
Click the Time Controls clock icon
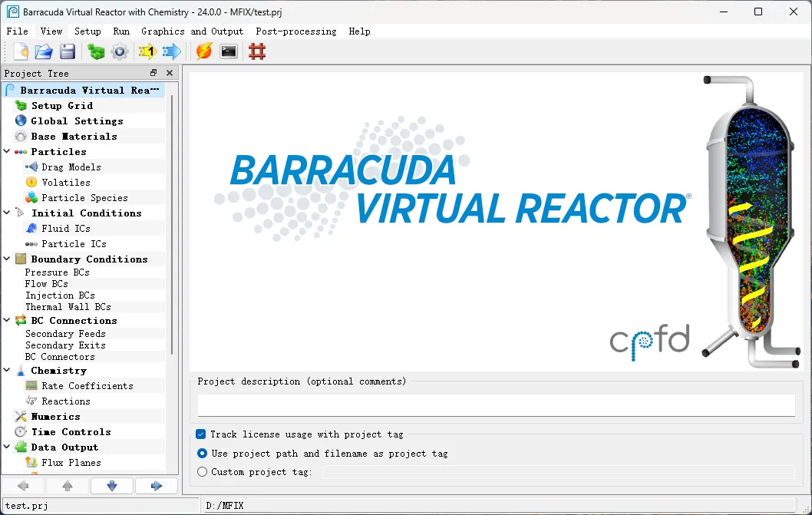pos(21,431)
